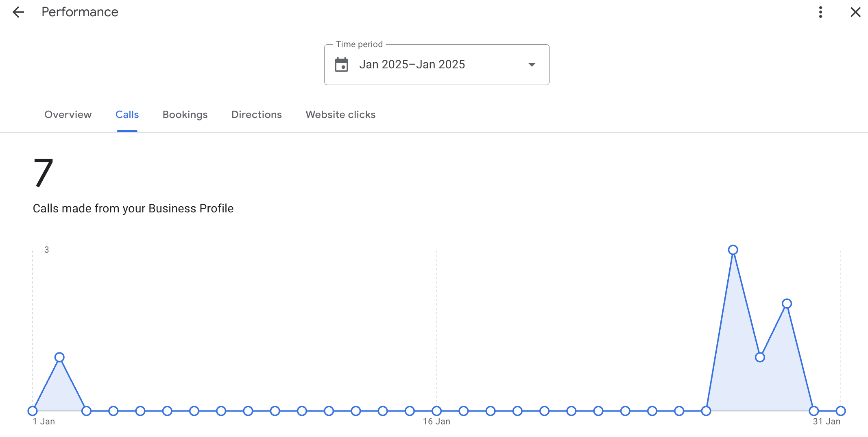Expand the Time period dropdown arrow
Image resolution: width=868 pixels, height=437 pixels.
tap(531, 65)
